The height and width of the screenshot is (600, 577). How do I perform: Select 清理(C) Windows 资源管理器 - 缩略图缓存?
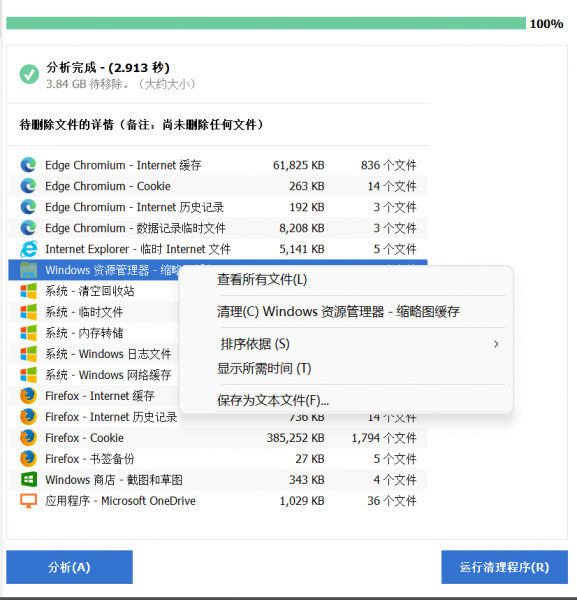tap(338, 311)
